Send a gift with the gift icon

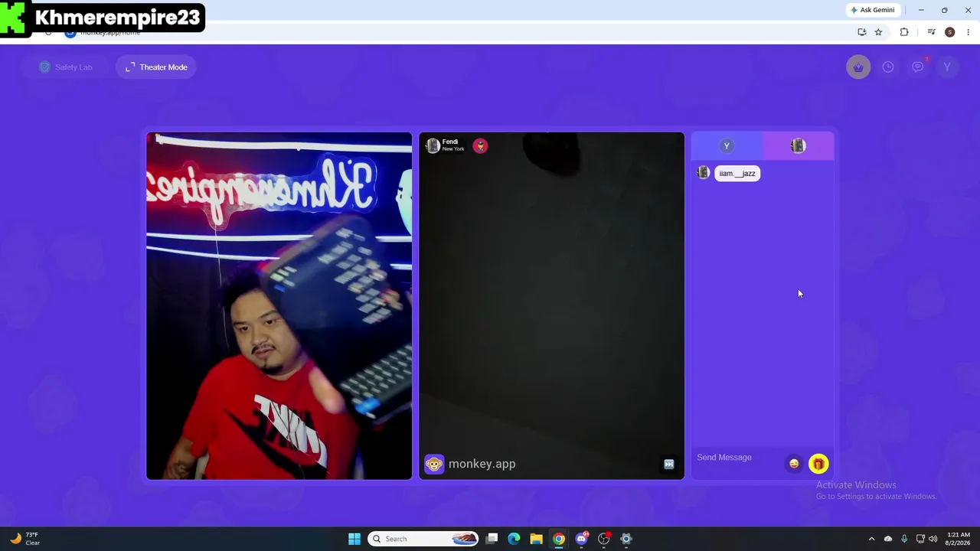tap(818, 464)
